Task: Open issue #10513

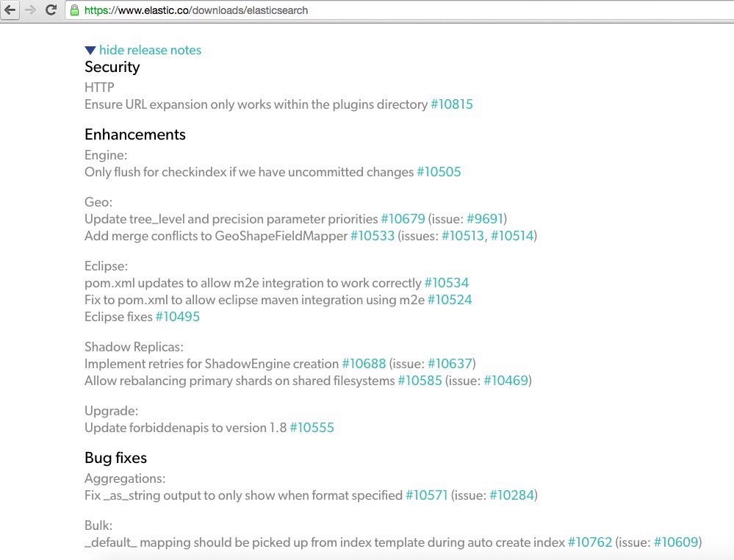Action: click(463, 235)
